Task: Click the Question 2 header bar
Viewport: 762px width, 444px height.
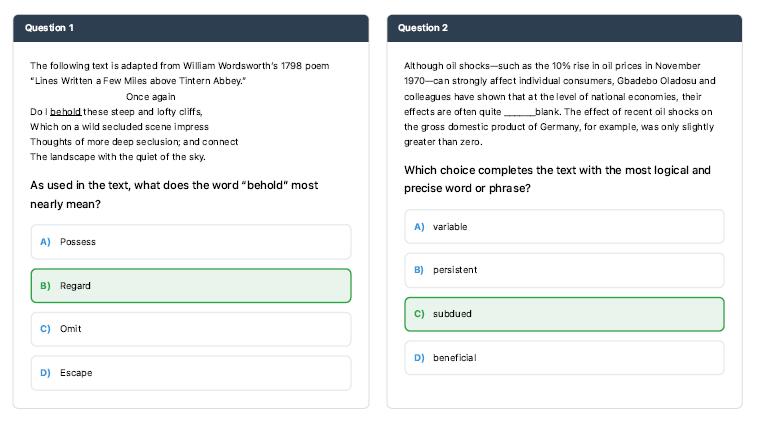Action: pyautogui.click(x=564, y=28)
